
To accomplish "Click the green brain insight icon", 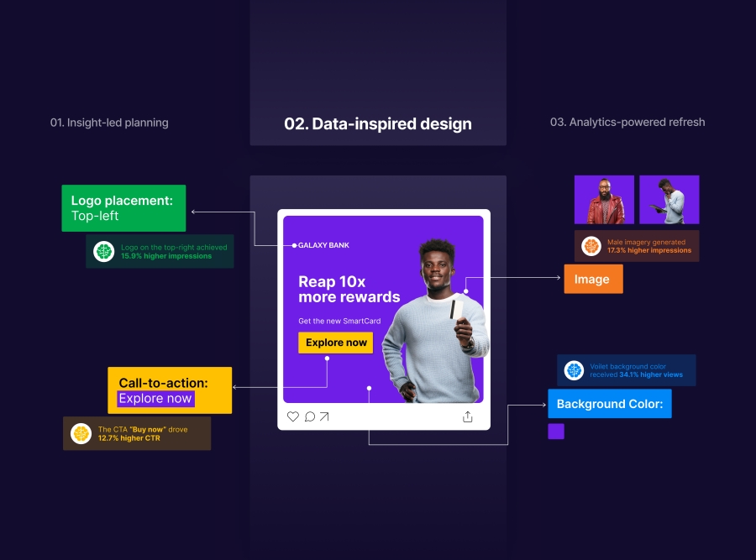I will click(103, 251).
